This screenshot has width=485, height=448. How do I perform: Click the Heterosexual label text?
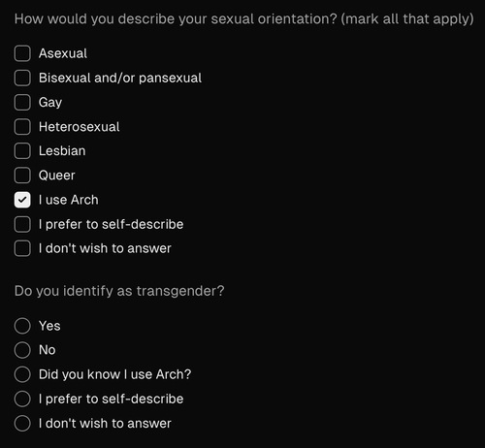coord(80,127)
